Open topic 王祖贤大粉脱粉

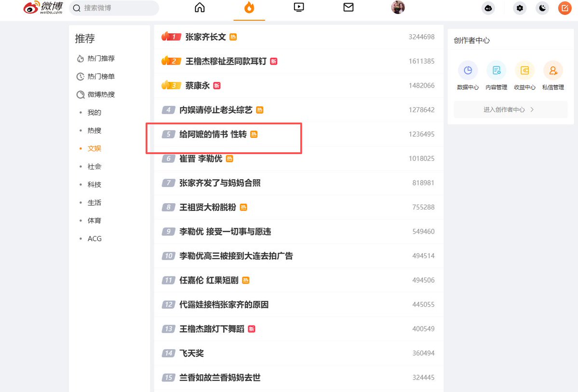pos(208,207)
